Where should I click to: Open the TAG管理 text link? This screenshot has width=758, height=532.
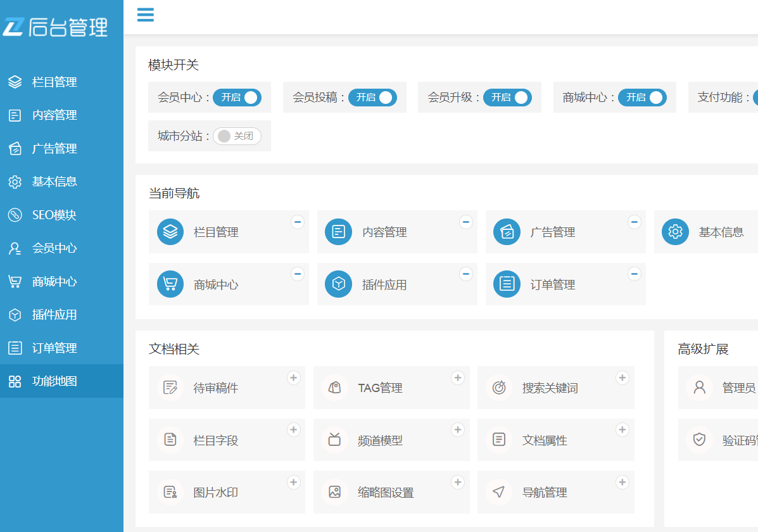pos(380,388)
